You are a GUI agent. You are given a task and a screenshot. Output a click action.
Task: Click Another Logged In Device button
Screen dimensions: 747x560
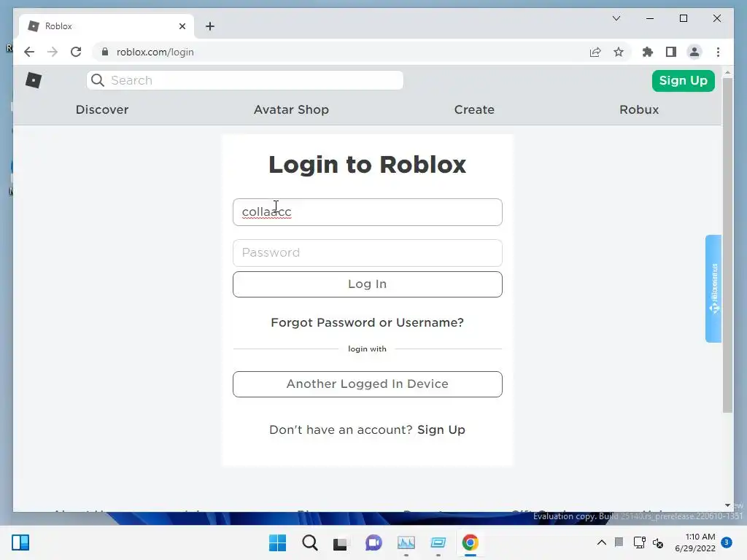click(x=368, y=384)
